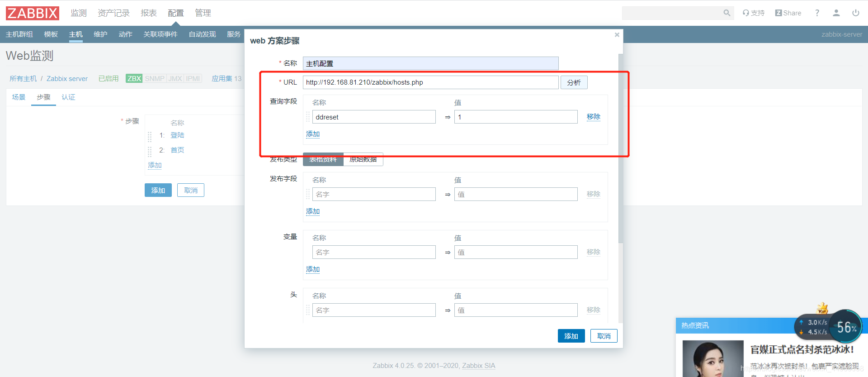Screen dimensions: 868x377
Task: Open step 登陆 link
Action: (x=178, y=135)
